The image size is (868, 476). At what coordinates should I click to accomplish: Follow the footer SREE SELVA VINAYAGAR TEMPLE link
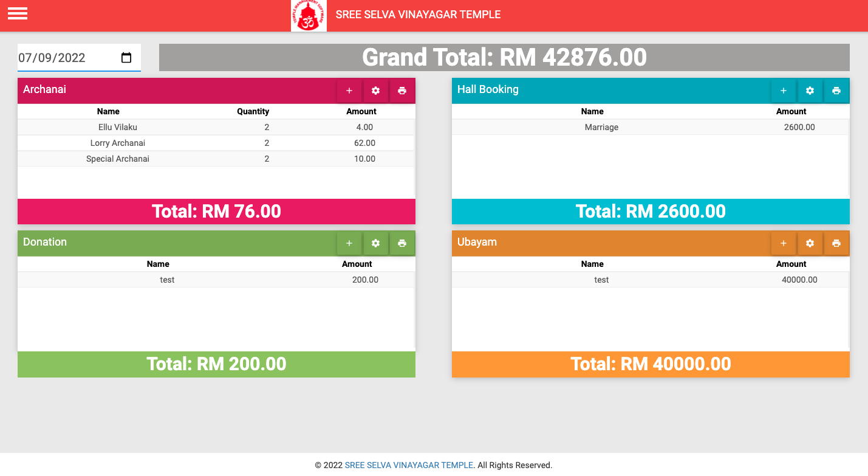pos(408,465)
